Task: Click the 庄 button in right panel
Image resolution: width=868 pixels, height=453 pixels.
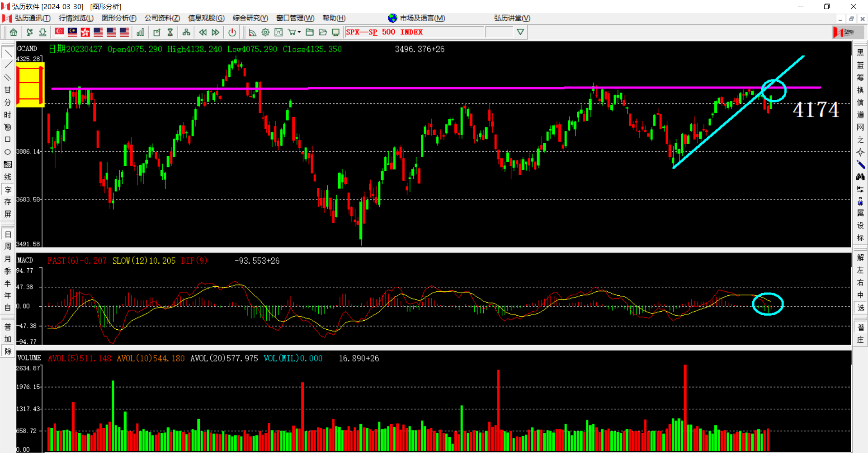Action: click(860, 340)
